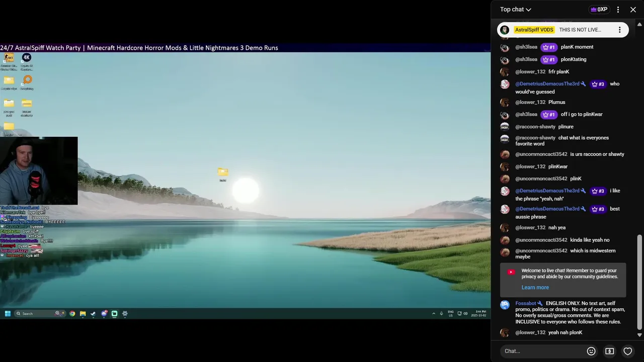Open the folder in the desktop center
644x362 pixels.
[223, 174]
